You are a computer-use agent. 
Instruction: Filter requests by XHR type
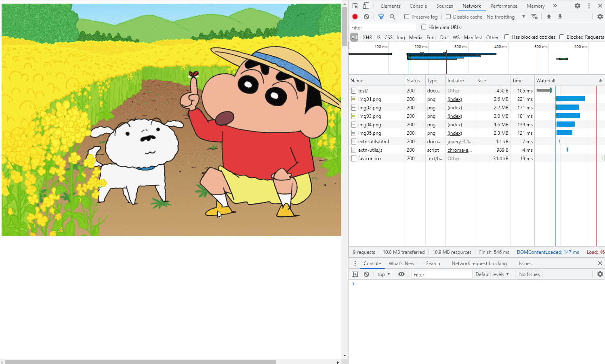367,37
